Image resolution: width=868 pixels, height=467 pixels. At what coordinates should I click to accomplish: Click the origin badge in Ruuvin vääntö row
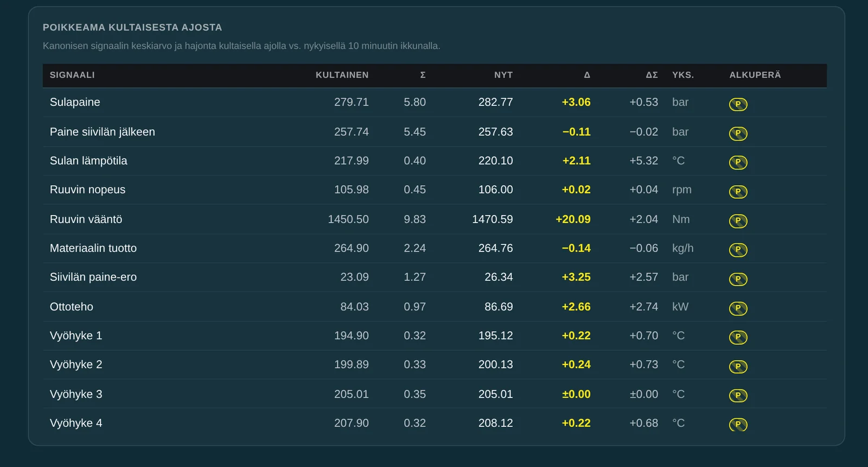738,221
